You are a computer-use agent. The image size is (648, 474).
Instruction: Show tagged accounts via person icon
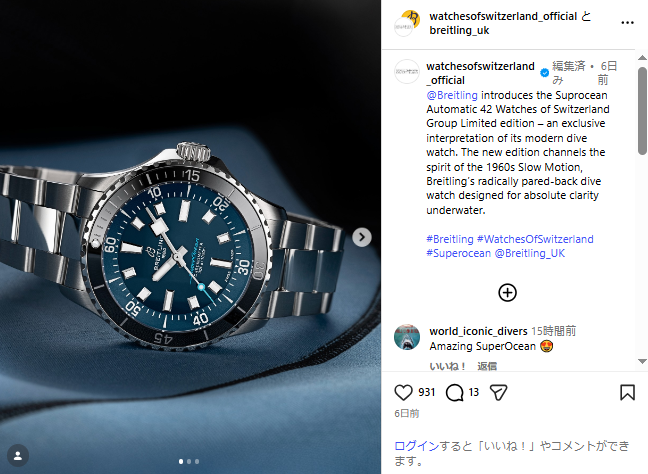pyautogui.click(x=18, y=456)
